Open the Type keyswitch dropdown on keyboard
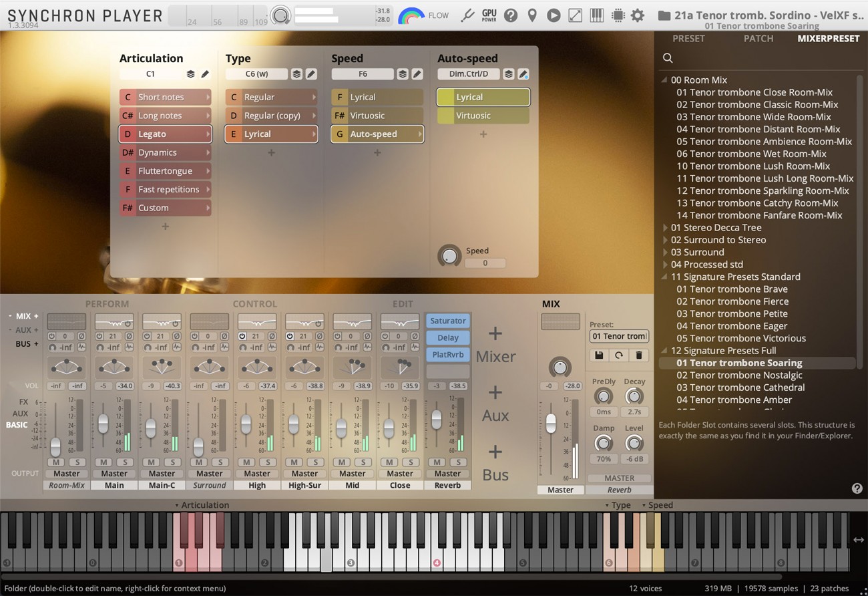This screenshot has width=868, height=596. (618, 505)
